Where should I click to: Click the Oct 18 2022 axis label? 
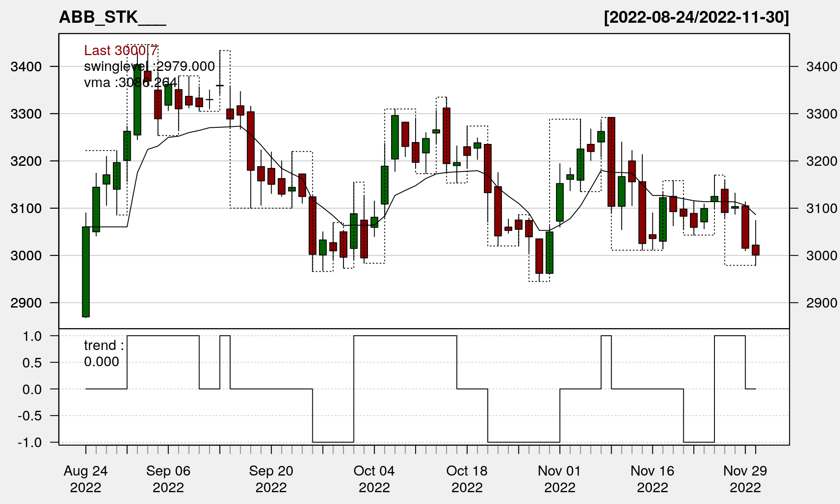coord(467,479)
